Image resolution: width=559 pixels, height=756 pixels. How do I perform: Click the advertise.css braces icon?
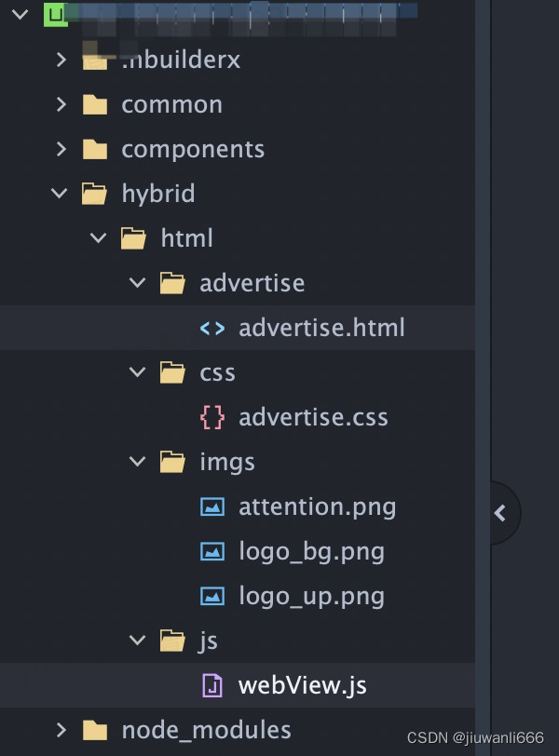212,417
